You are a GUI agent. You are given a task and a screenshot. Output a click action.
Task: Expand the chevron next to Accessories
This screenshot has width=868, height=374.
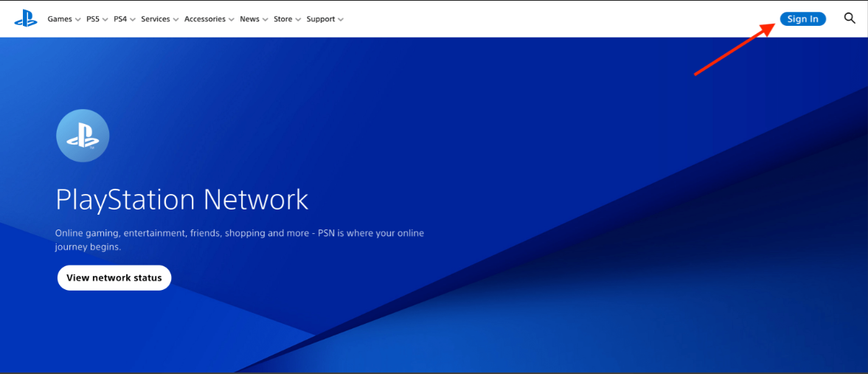click(x=231, y=19)
